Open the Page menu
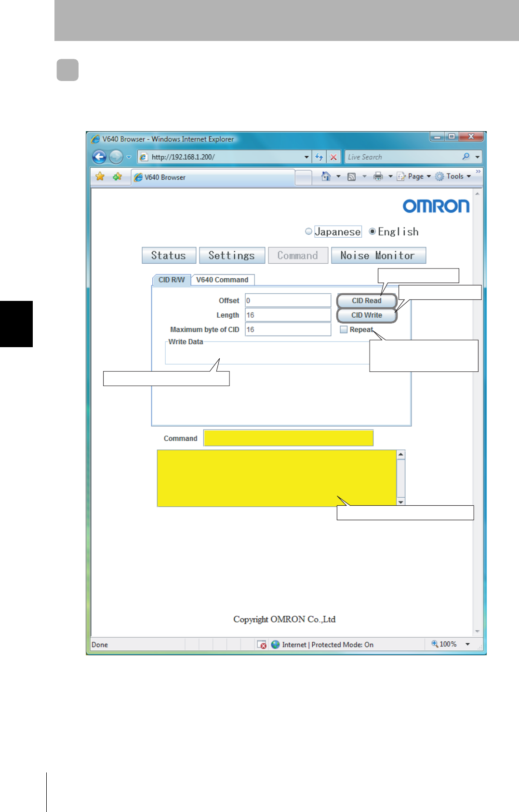The width and height of the screenshot is (519, 812). click(x=414, y=176)
